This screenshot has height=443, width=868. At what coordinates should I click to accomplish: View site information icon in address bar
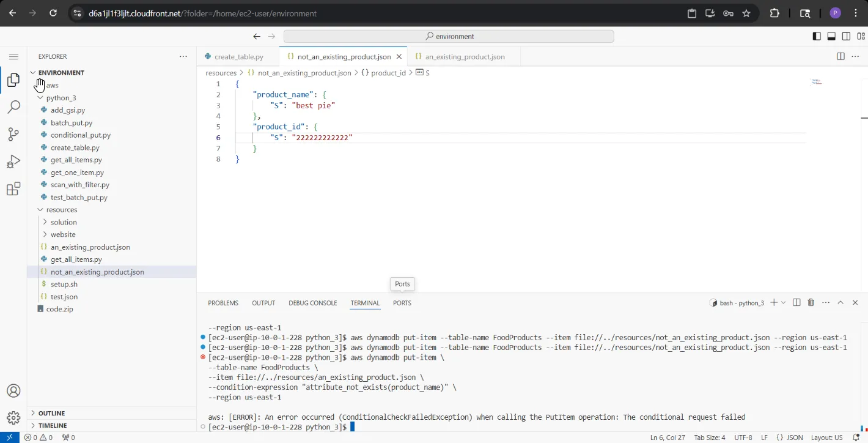[x=76, y=13]
